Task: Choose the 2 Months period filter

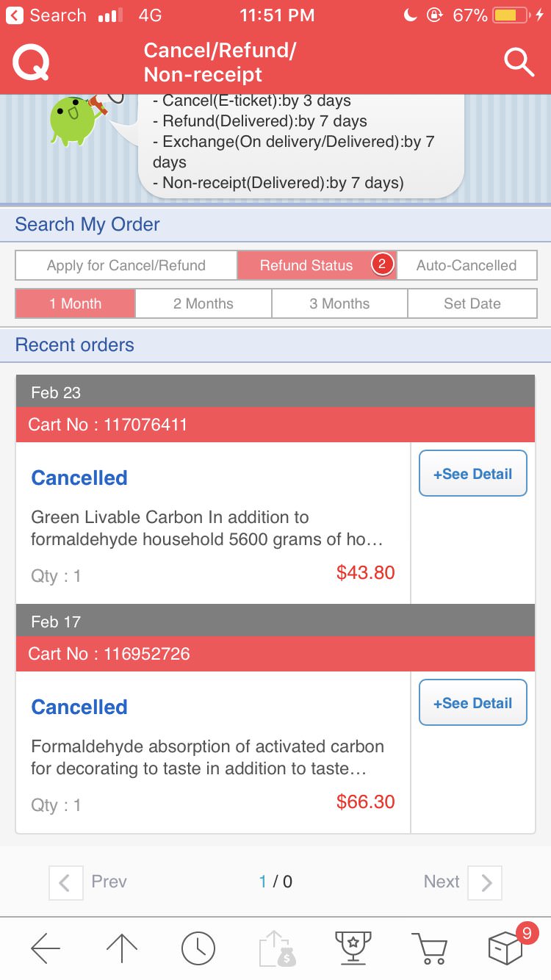Action: pos(204,303)
